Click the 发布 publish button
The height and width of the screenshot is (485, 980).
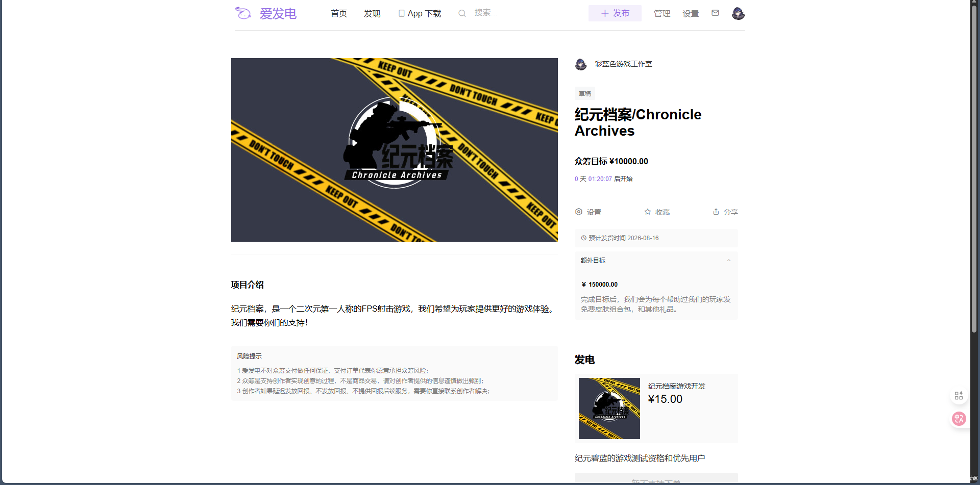click(615, 13)
